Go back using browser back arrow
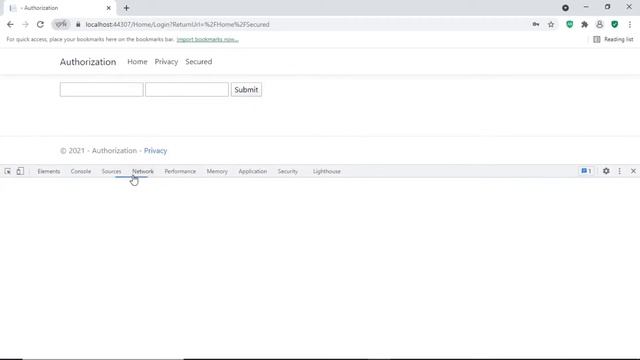The image size is (640, 360). [x=10, y=24]
